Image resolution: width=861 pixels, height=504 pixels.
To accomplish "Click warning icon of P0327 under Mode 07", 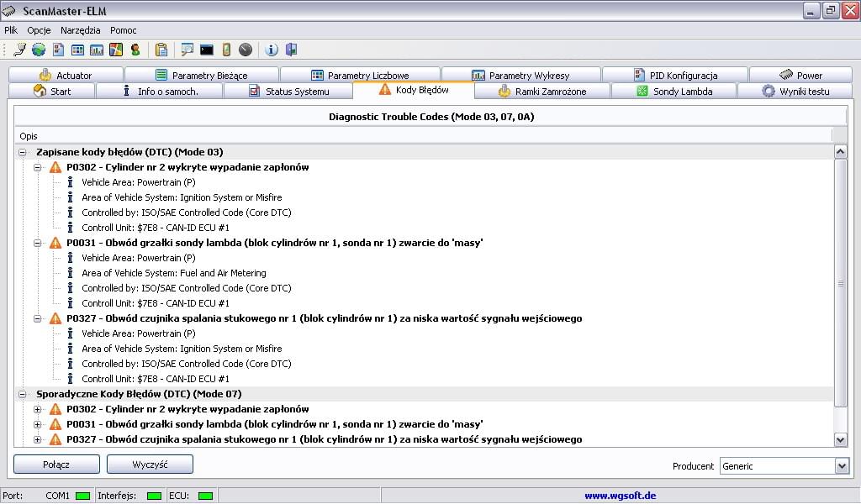I will pos(55,439).
